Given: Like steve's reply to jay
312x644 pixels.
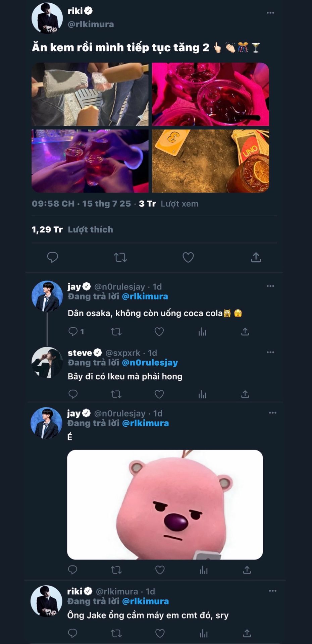Looking at the screenshot, I should (159, 394).
